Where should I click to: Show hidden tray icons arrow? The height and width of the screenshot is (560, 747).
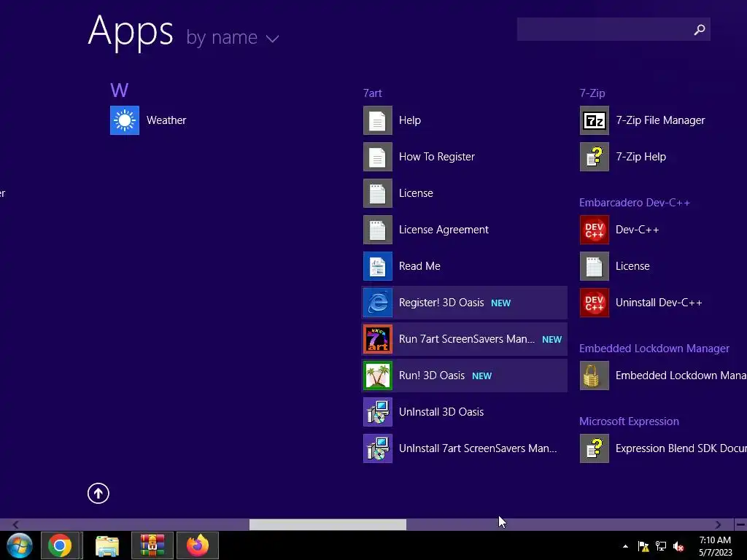pos(625,546)
